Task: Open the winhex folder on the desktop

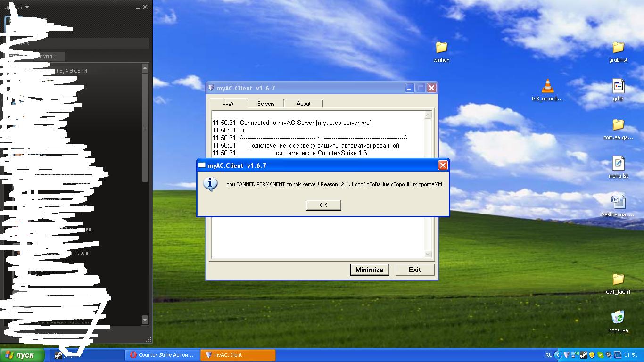Action: [x=441, y=51]
